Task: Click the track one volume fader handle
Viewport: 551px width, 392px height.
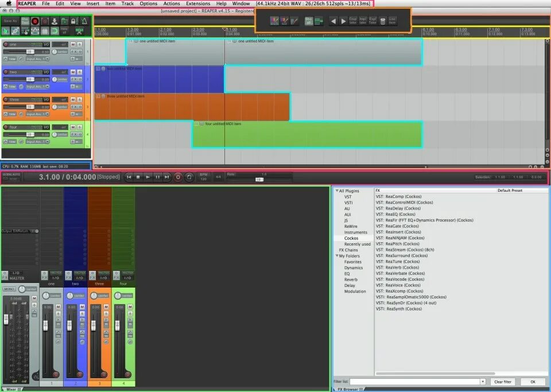Action: [x=30, y=52]
